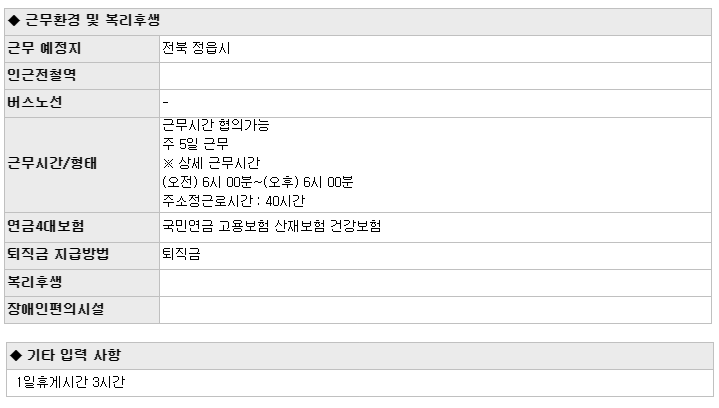Viewport: 719px width, 408px height.
Task: Click the 6시 00분 working hours line
Action: 258,182
